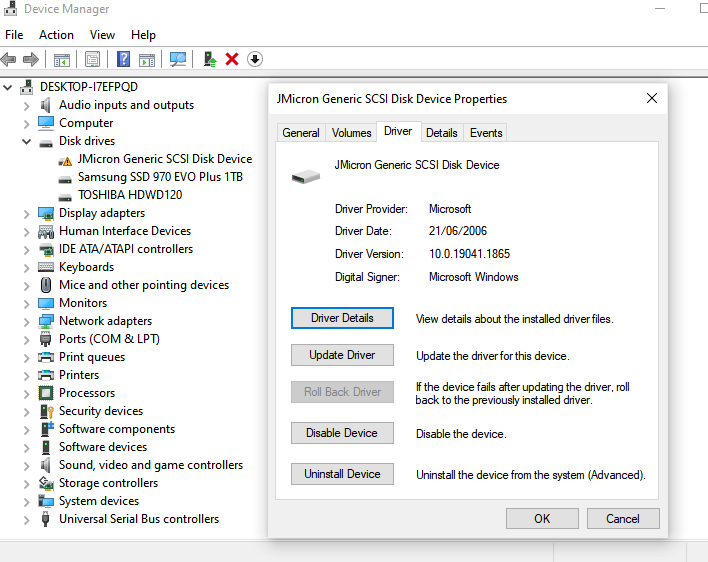Viewport: 708px width, 562px height.
Task: Expand the System devices category
Action: pyautogui.click(x=27, y=502)
